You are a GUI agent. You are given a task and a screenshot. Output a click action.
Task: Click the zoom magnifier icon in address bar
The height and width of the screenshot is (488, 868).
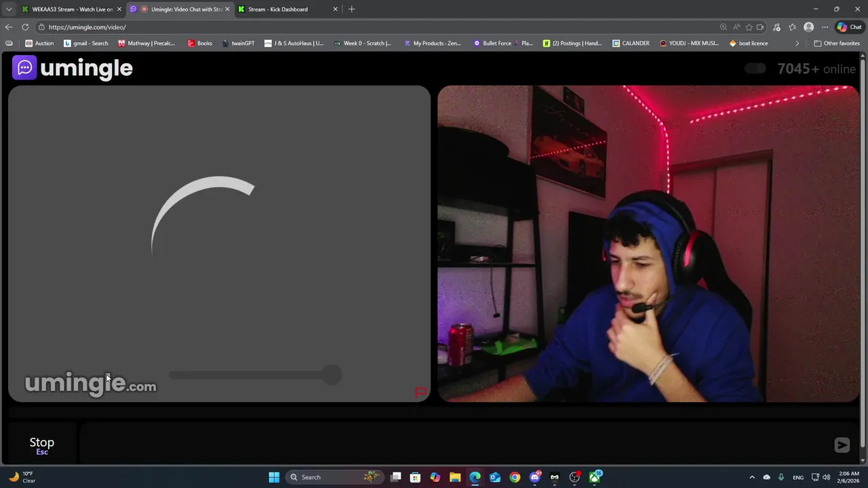pyautogui.click(x=723, y=27)
